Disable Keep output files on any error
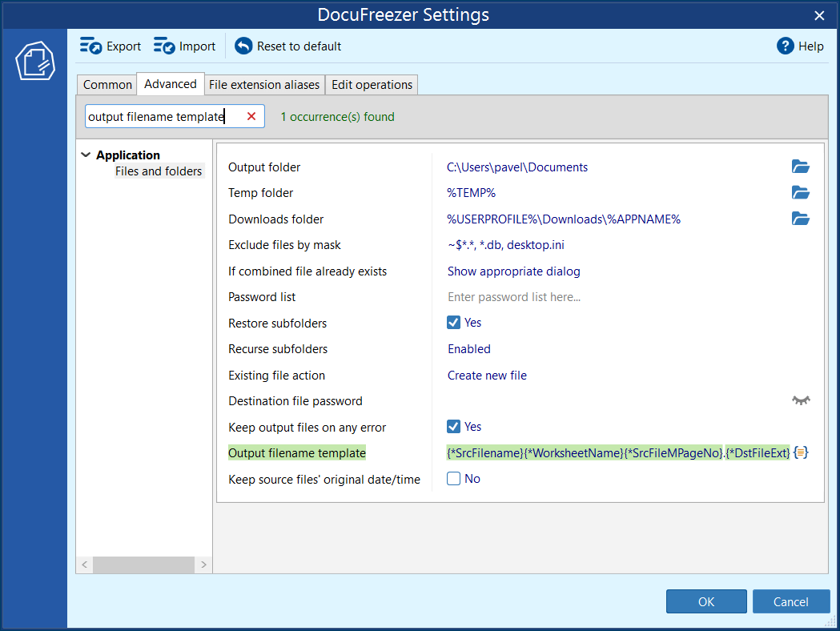The height and width of the screenshot is (631, 840). click(x=454, y=426)
